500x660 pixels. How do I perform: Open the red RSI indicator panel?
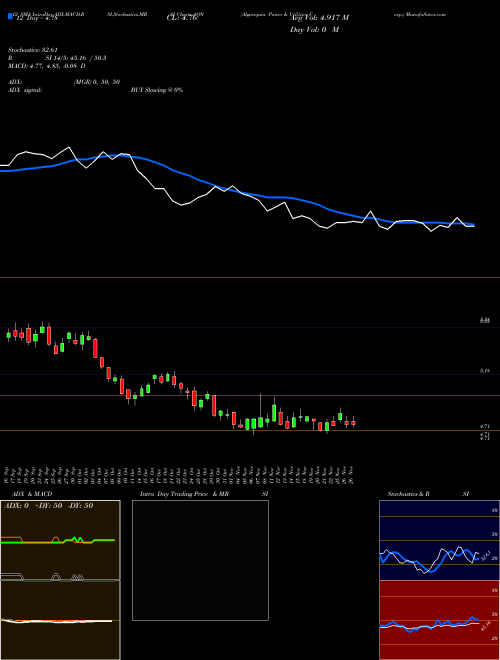[439, 620]
